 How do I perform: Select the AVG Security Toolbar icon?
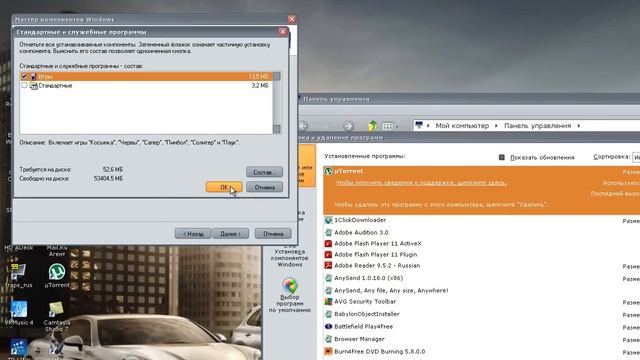(x=328, y=302)
